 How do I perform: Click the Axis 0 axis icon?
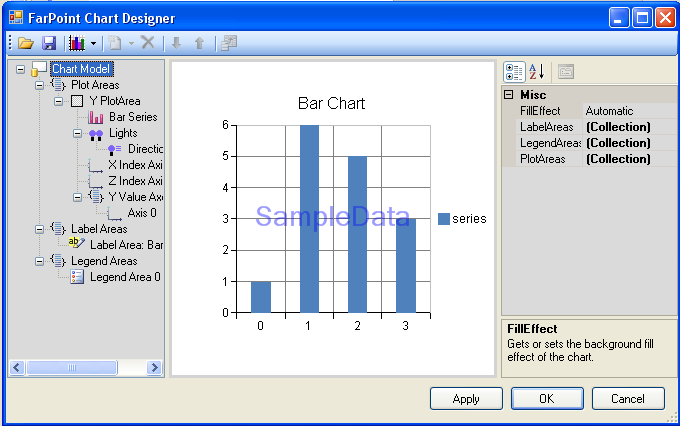click(114, 213)
